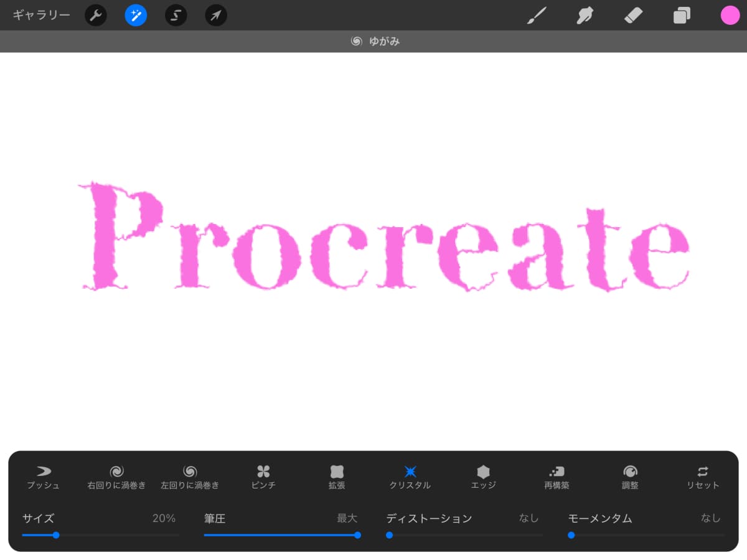Set the 筆圧 pressure slider
Viewport: 747px width, 560px height.
coord(282,535)
